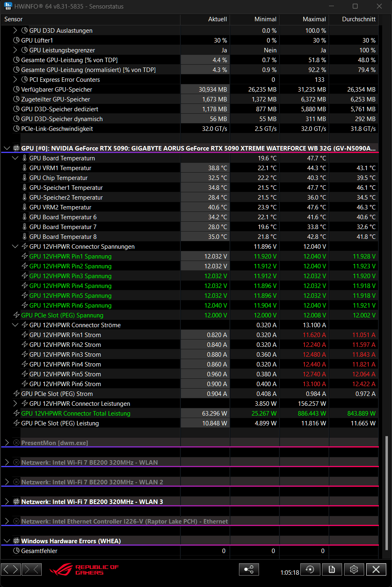Select the GPU D3D-Speicher dediziert row label
Viewport: 392px width, 587px height.
tap(60, 109)
